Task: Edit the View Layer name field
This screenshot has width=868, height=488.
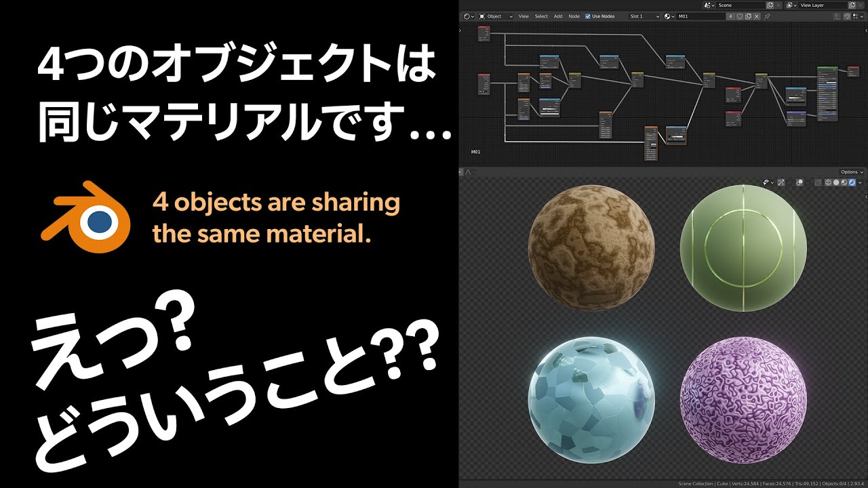Action: [x=823, y=5]
